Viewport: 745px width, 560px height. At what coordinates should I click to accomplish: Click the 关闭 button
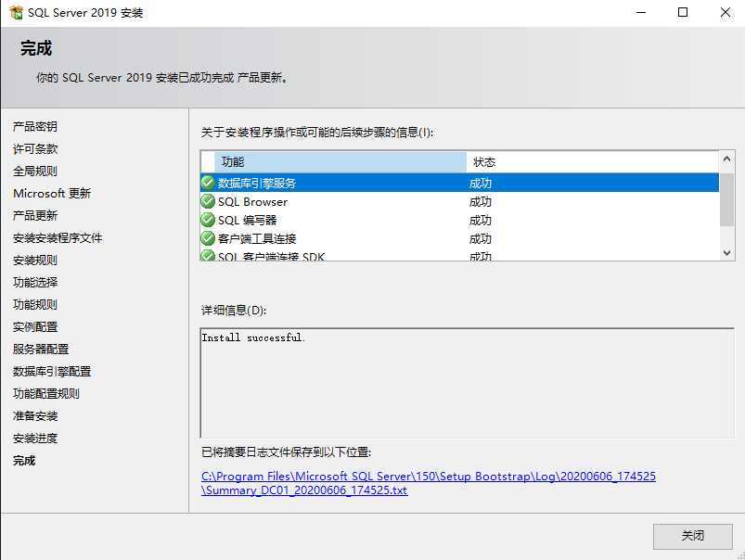coord(693,536)
